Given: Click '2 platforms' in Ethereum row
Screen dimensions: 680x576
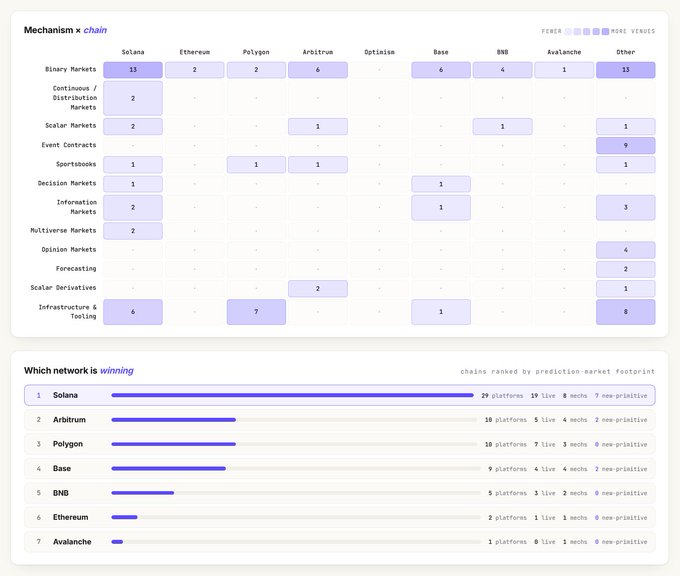Looking at the screenshot, I should click(x=507, y=517).
